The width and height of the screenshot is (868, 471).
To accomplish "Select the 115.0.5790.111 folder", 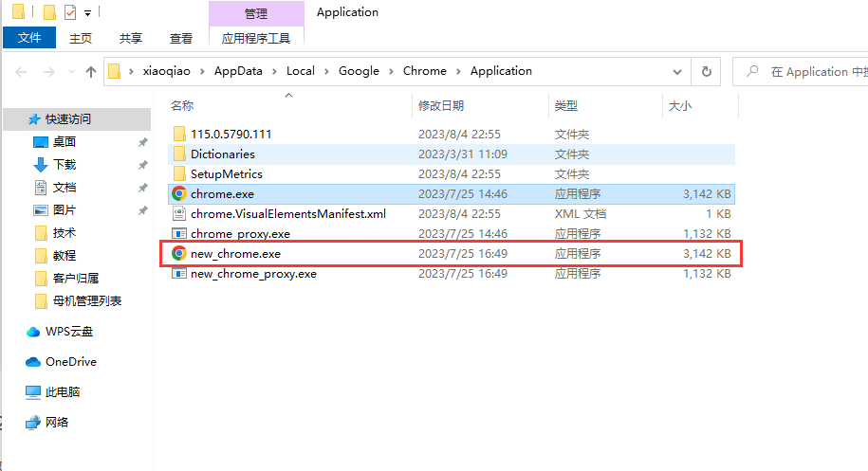I will (x=231, y=135).
